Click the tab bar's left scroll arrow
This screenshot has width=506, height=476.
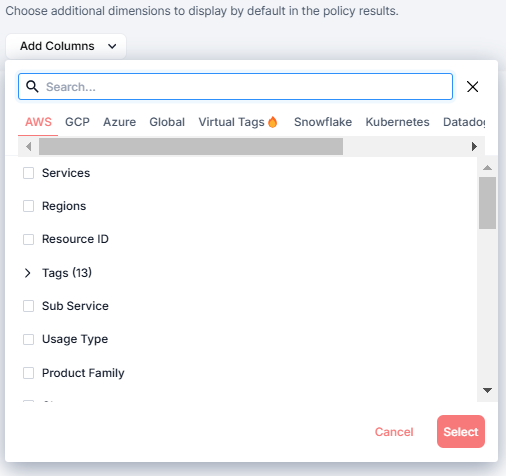[29, 146]
